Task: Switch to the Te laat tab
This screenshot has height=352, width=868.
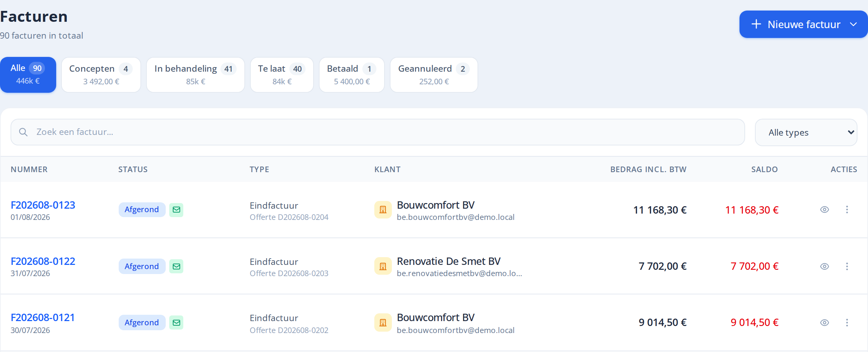Action: coord(282,75)
